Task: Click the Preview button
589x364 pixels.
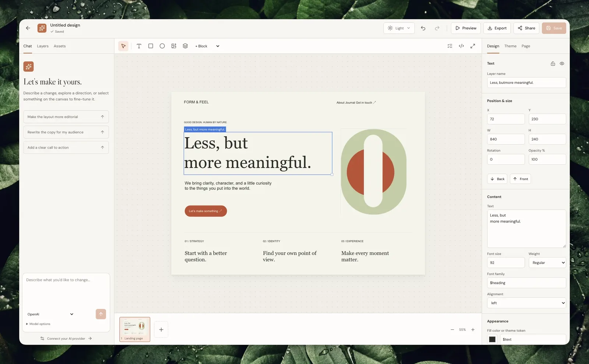Action: pyautogui.click(x=466, y=28)
